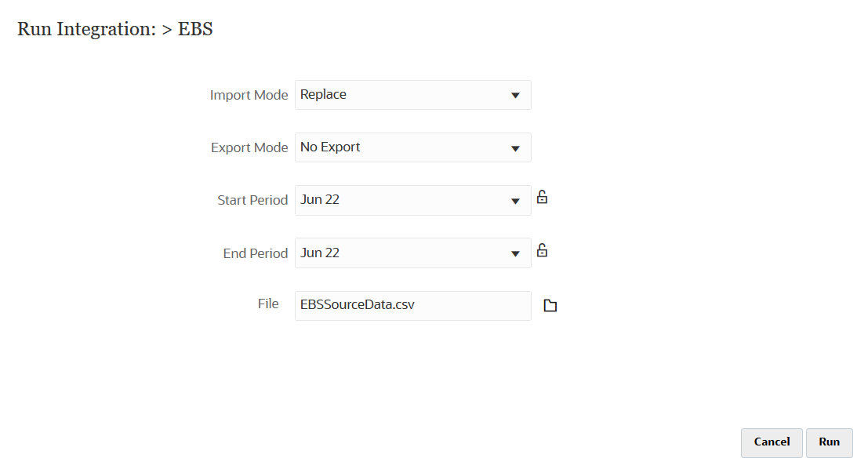The image size is (868, 469).
Task: Open the End Period dropdown arrow
Action: tap(515, 253)
